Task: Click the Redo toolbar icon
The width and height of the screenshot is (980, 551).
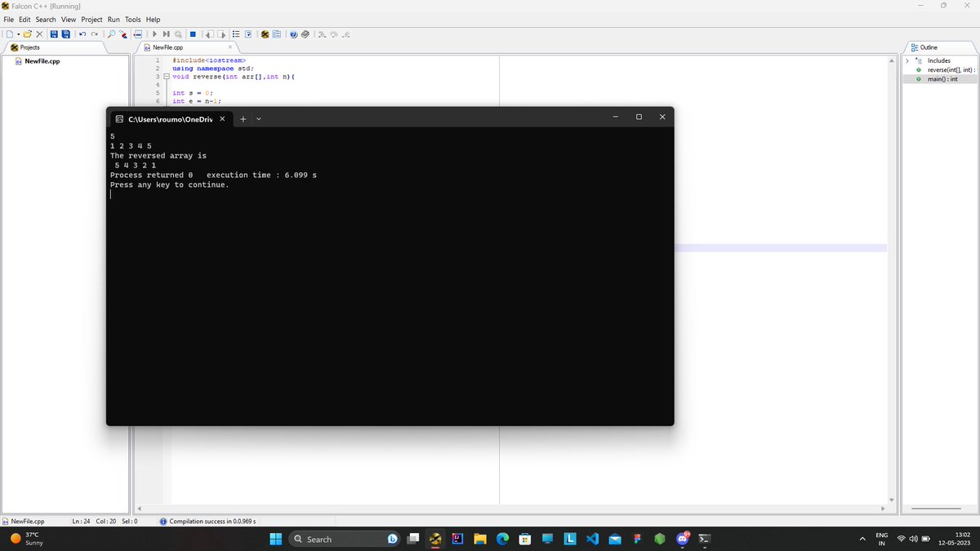Action: point(95,33)
